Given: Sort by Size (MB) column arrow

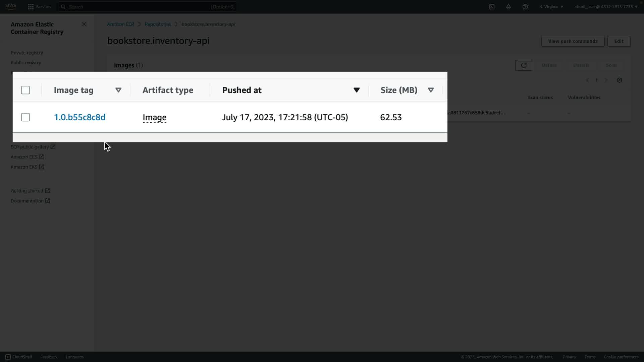Looking at the screenshot, I should pos(431,90).
